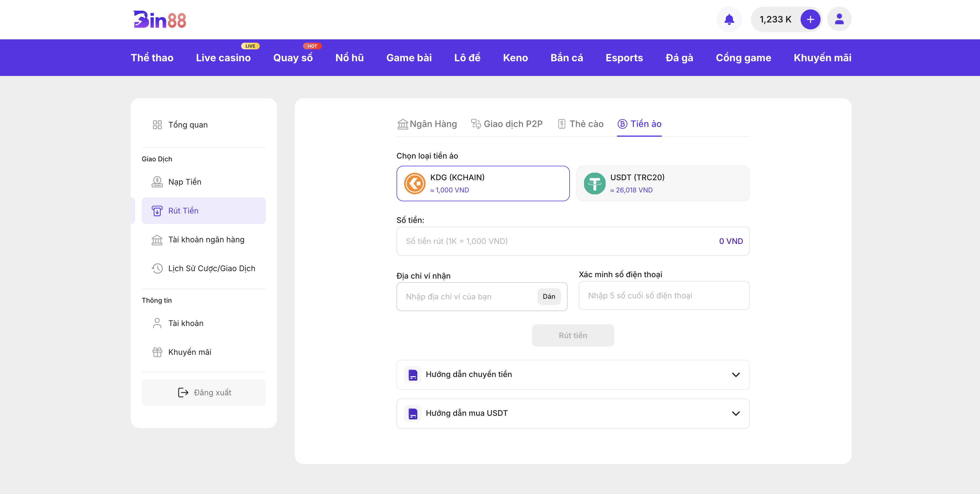Click the KDG coin logo icon
The image size is (980, 494).
[414, 184]
